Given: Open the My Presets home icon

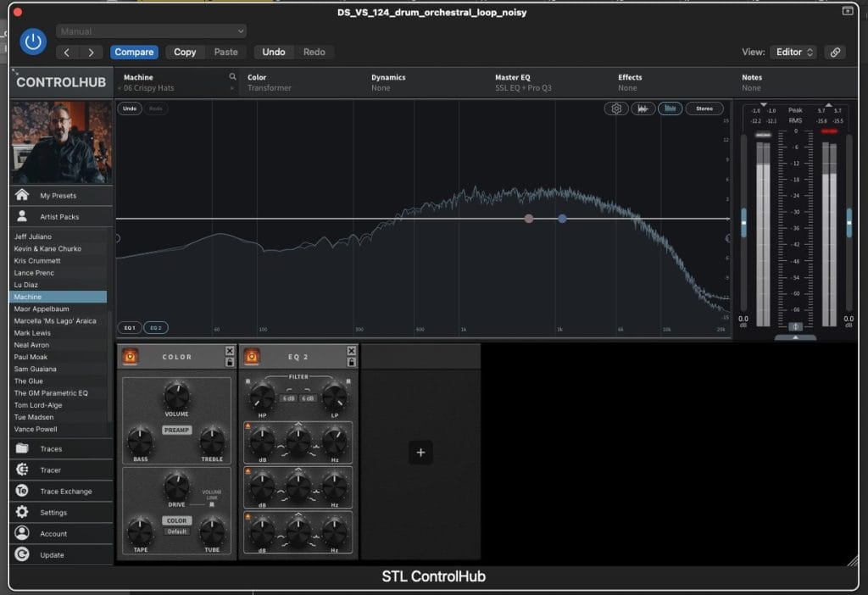Looking at the screenshot, I should (22, 195).
